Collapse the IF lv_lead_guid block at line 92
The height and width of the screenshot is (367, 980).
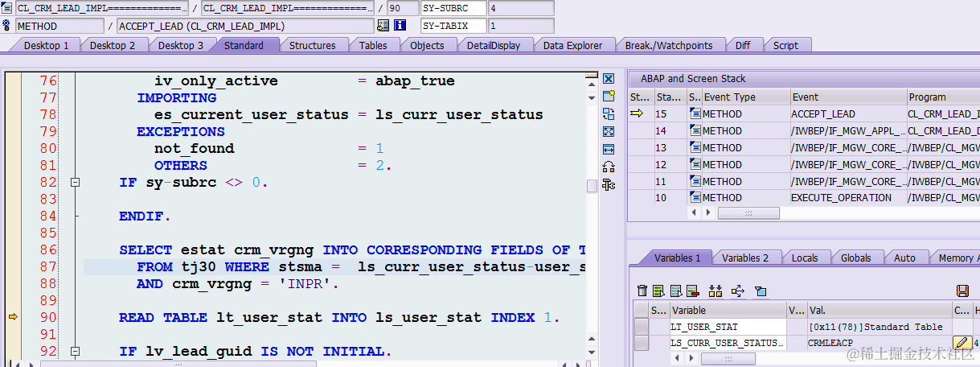(x=75, y=352)
